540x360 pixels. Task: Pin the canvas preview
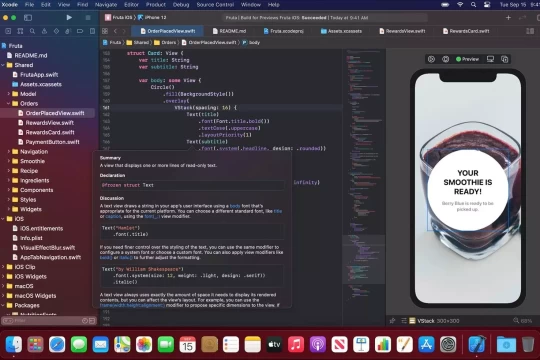click(392, 321)
